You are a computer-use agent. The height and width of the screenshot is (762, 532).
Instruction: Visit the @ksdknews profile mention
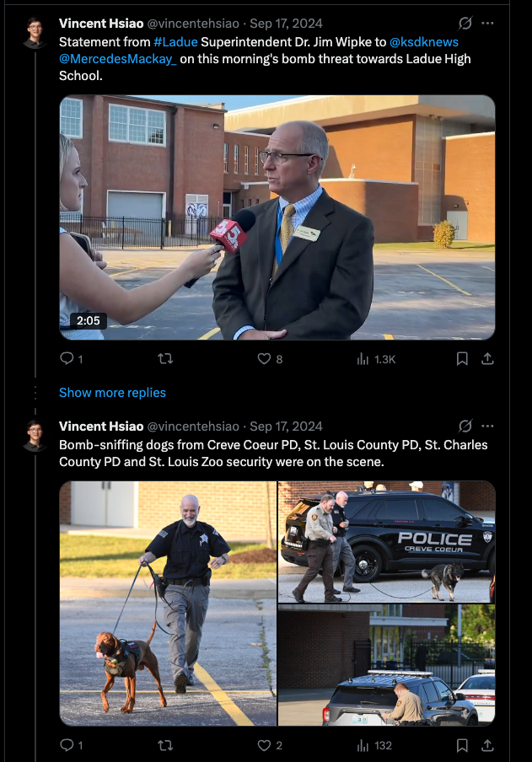click(424, 42)
